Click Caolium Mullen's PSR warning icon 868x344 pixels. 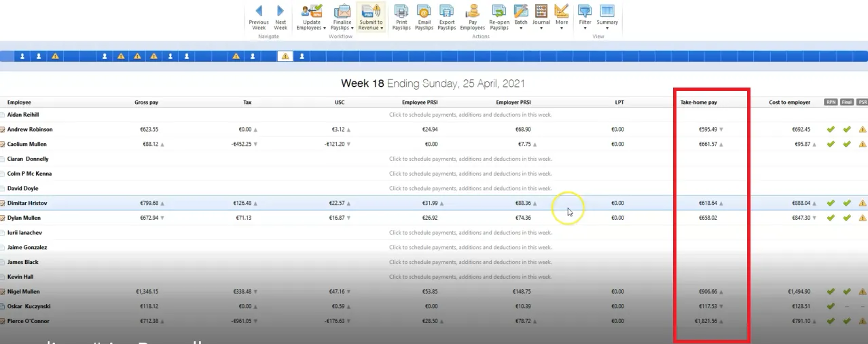tap(863, 144)
